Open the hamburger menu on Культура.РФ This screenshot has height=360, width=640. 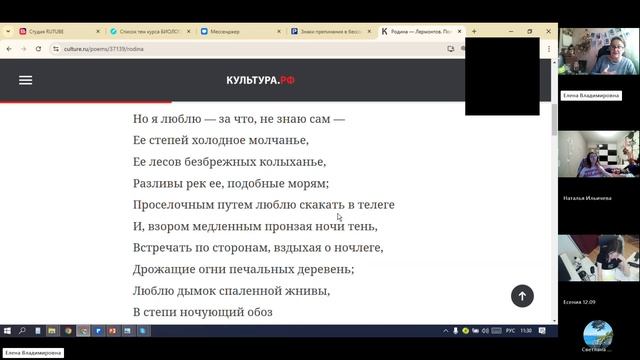pyautogui.click(x=25, y=80)
